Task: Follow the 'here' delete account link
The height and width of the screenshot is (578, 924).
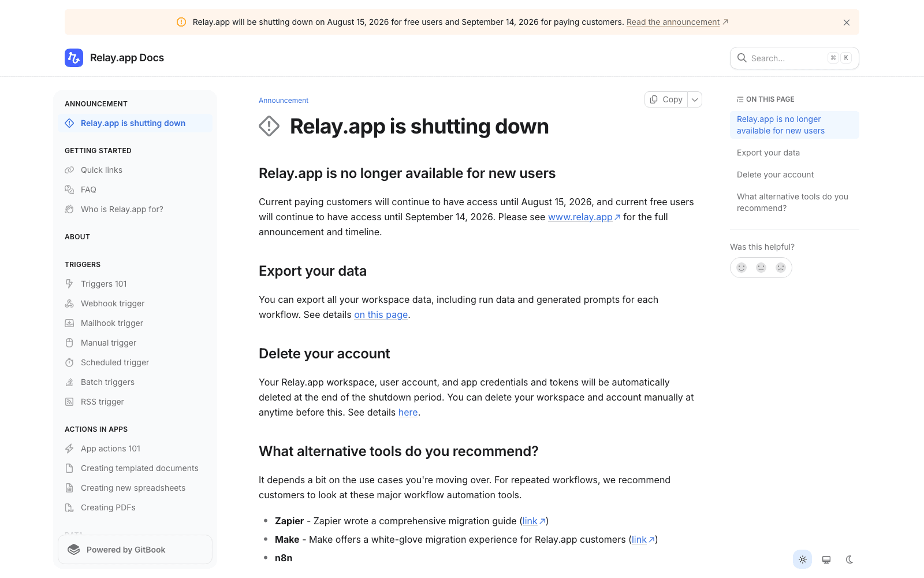Action: (408, 412)
